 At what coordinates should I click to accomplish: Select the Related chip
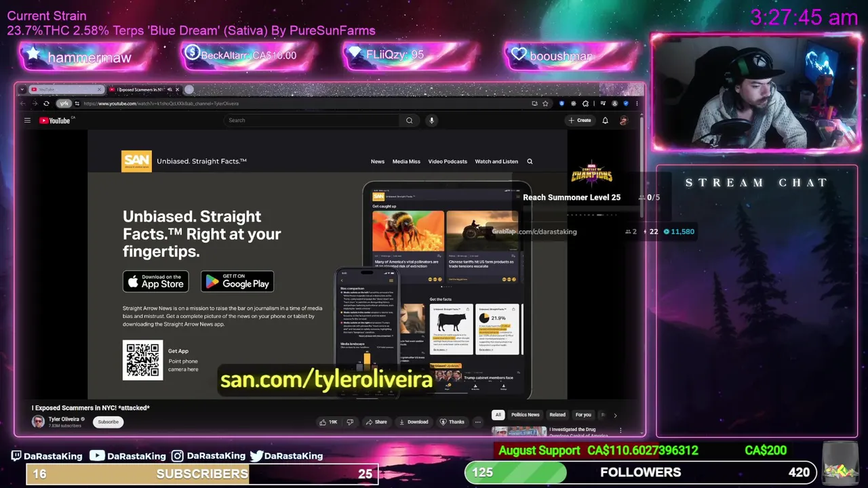(557, 415)
